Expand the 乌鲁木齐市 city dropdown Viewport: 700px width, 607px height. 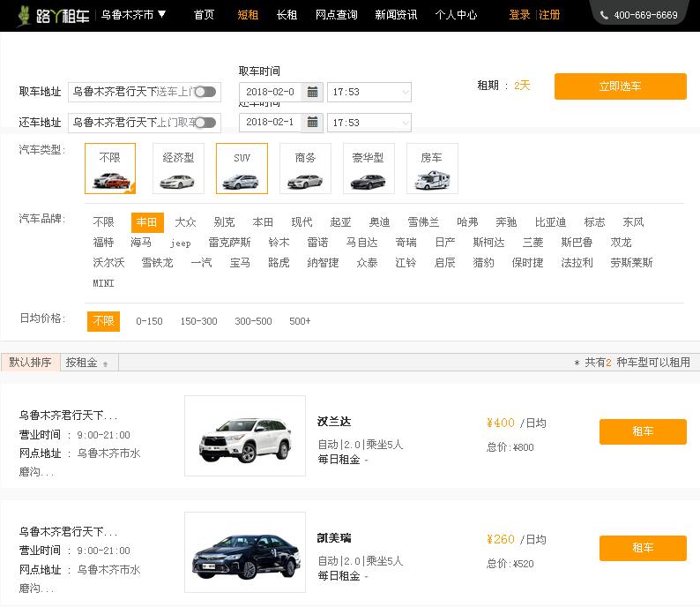(133, 15)
